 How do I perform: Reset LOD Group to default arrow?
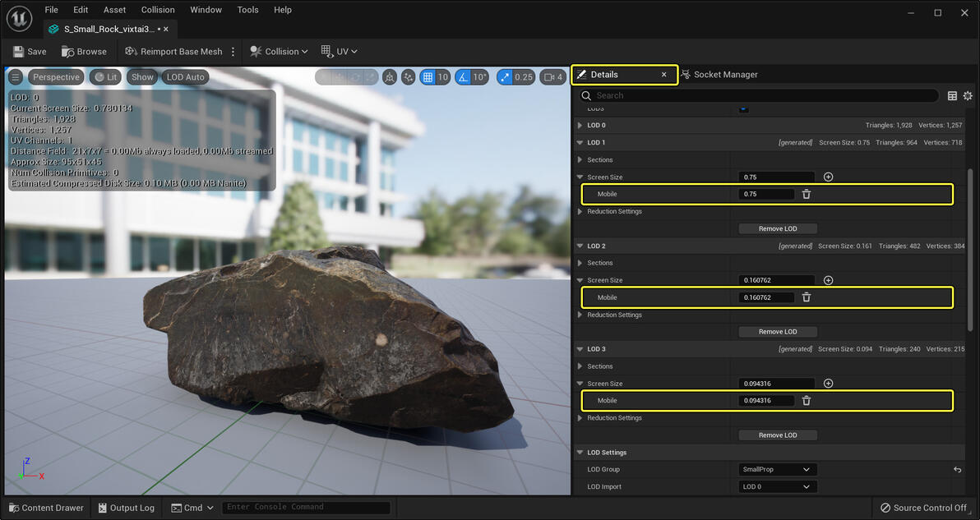coord(957,470)
